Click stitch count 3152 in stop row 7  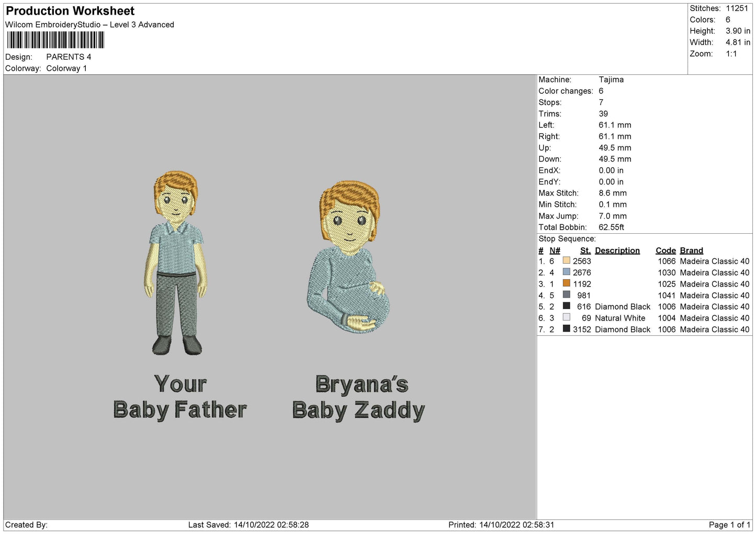coord(582,330)
